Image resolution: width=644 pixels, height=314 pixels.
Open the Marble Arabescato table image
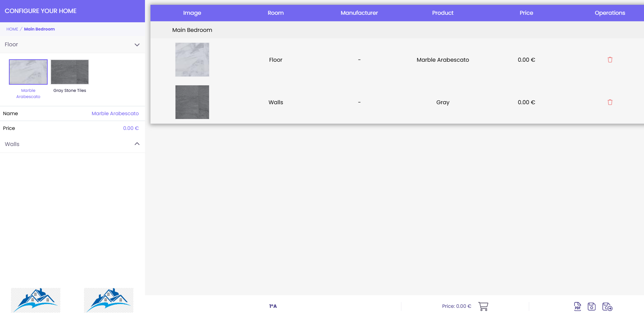point(192,60)
